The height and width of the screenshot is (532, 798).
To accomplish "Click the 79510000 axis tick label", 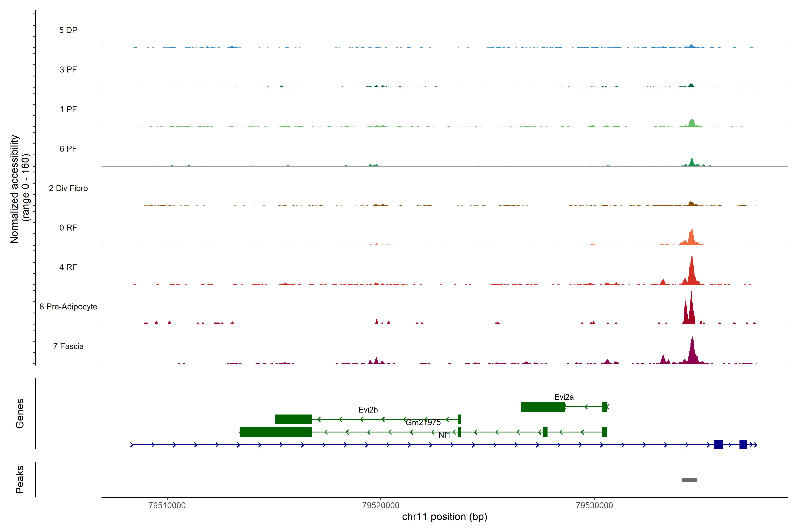I will [167, 505].
